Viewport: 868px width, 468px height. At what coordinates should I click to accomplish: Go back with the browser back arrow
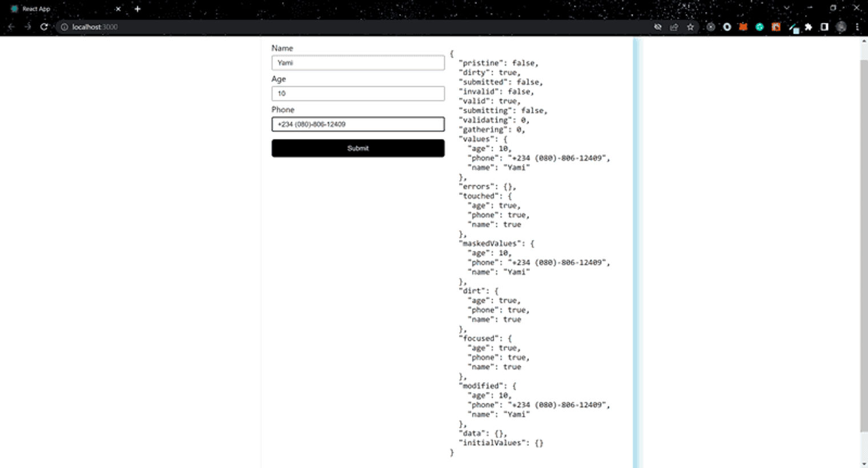pos(11,27)
